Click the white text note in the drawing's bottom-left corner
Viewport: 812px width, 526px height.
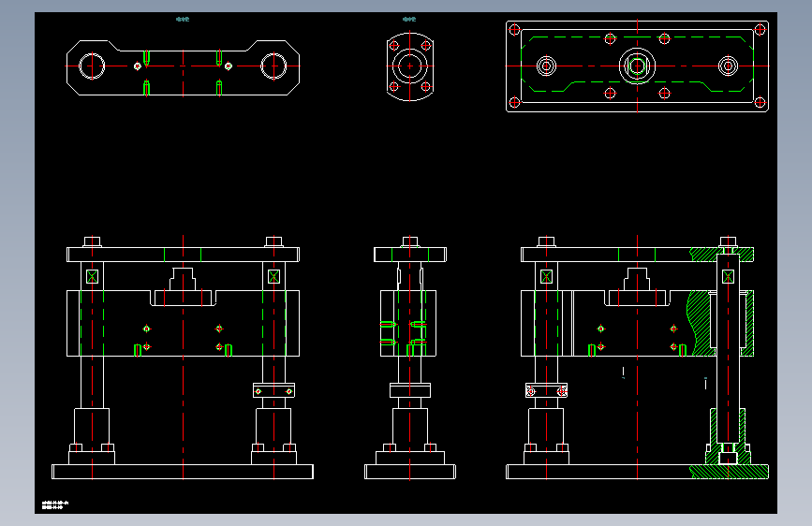coord(55,504)
